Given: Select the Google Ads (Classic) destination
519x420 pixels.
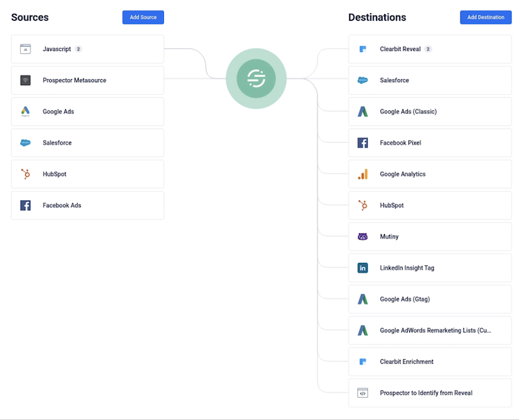Looking at the screenshot, I should pos(429,112).
